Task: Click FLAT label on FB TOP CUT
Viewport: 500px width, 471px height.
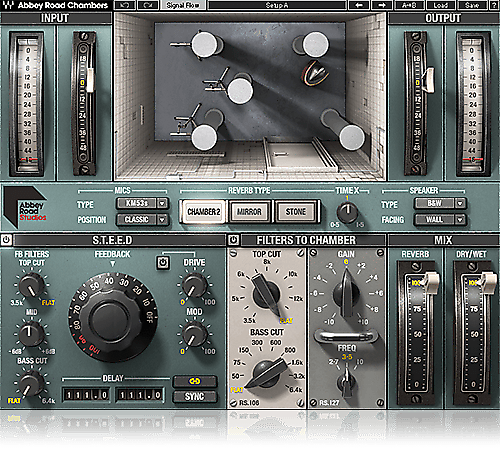Action: pyautogui.click(x=48, y=303)
